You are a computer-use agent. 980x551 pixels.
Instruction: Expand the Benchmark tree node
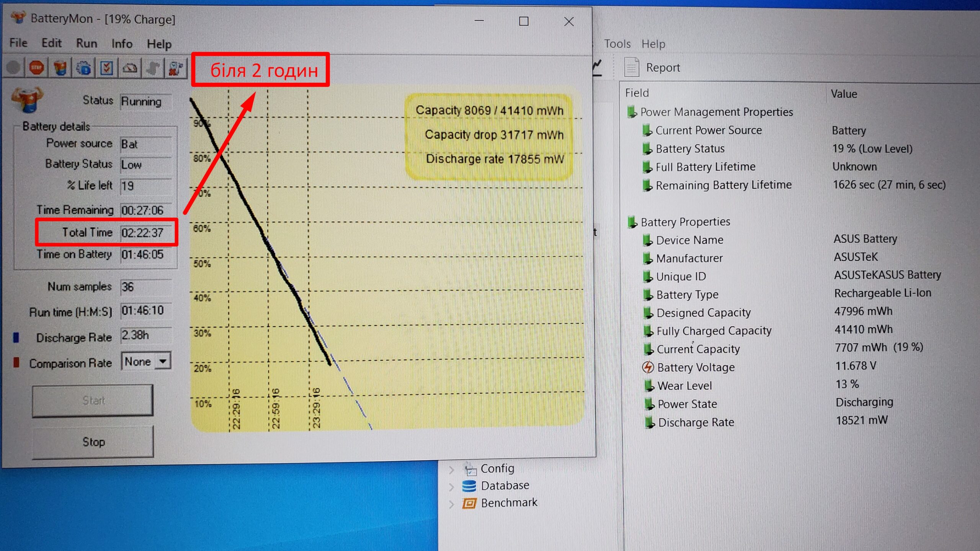[452, 504]
